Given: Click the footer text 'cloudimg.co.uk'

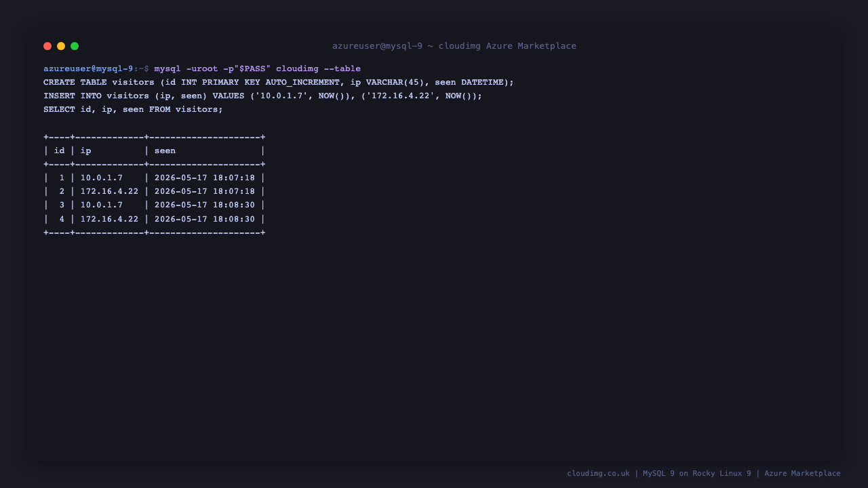Looking at the screenshot, I should pos(599,474).
